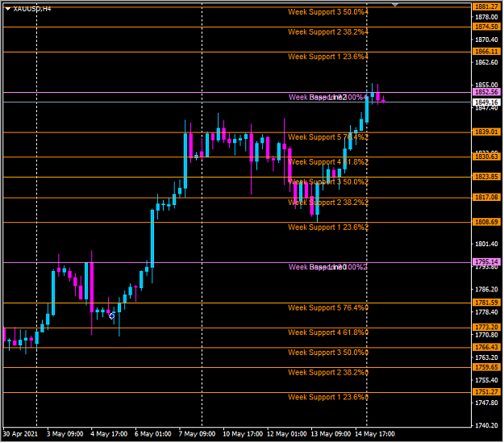Select the 'Week Support 2 38.2%2' line label
This screenshot has width=504, height=443.
328,203
